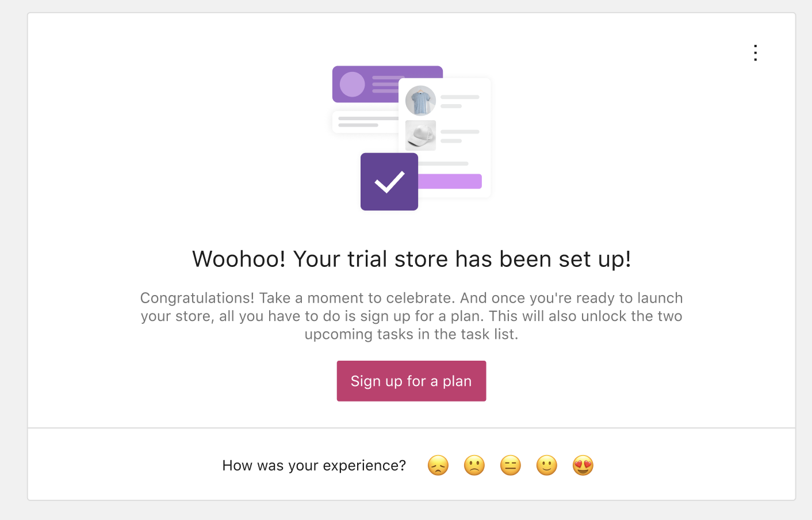The width and height of the screenshot is (812, 520).
Task: Click the purple checkmark badge illustration
Action: coord(389,181)
